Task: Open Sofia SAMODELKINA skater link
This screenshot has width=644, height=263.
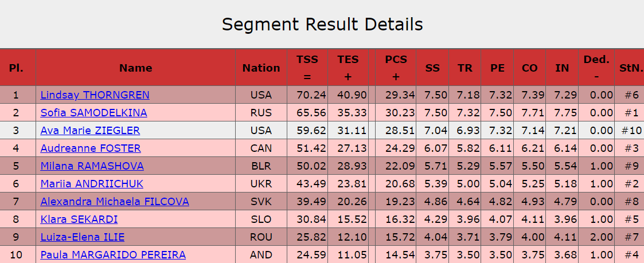Action: (x=93, y=113)
